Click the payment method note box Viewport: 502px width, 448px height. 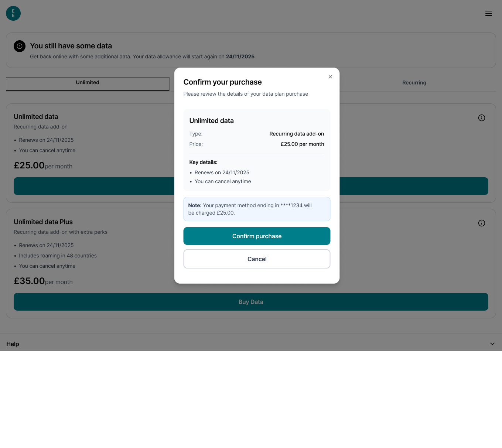[257, 209]
